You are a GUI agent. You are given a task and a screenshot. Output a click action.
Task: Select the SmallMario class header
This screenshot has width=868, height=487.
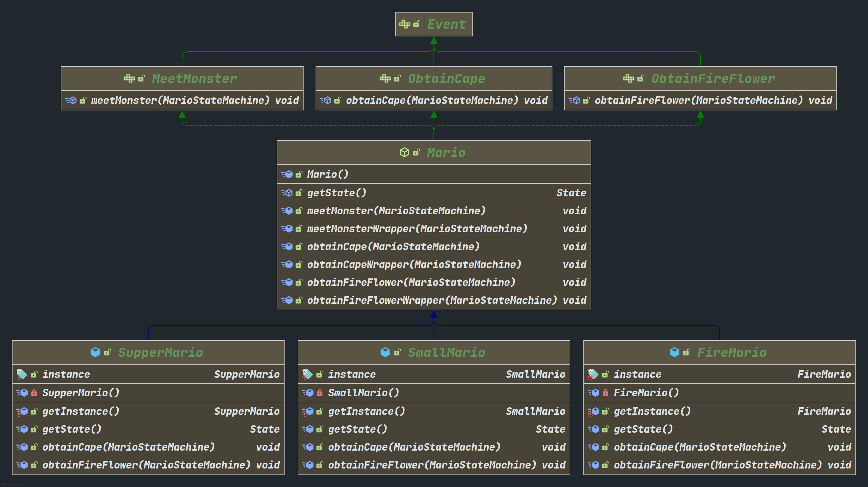(x=446, y=352)
